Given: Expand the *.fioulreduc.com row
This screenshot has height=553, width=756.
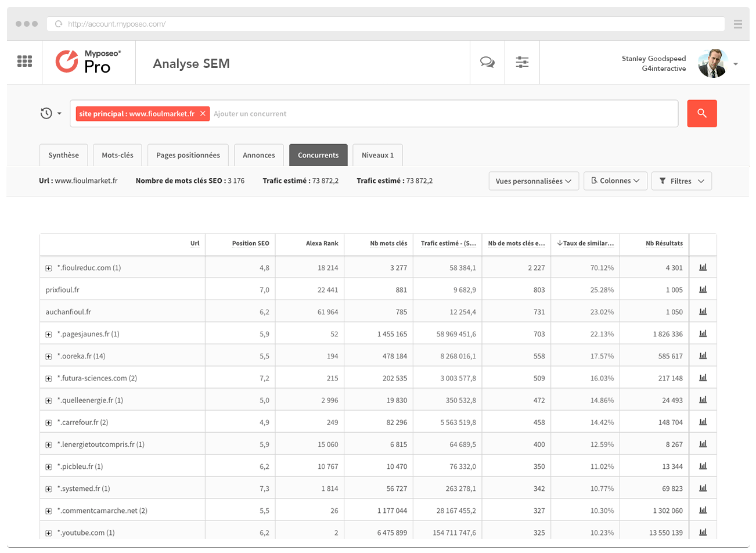Looking at the screenshot, I should point(49,268).
